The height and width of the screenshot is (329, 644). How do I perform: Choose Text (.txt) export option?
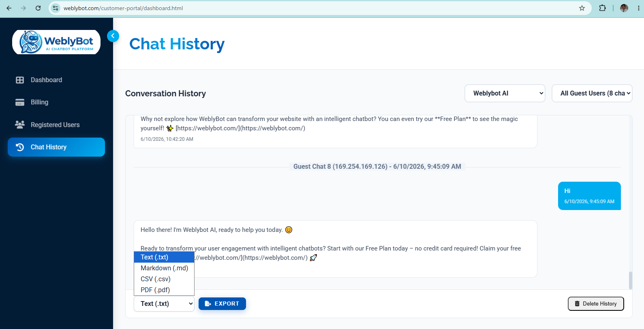click(164, 257)
